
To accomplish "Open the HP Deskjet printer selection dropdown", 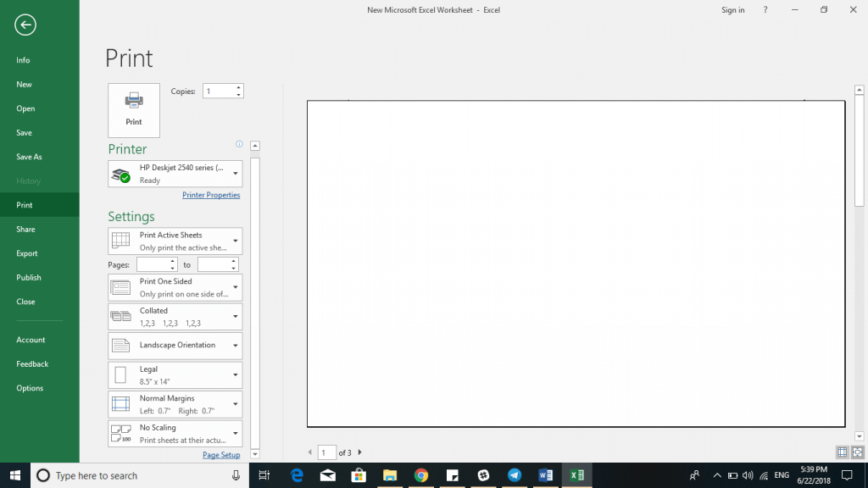I will point(175,174).
